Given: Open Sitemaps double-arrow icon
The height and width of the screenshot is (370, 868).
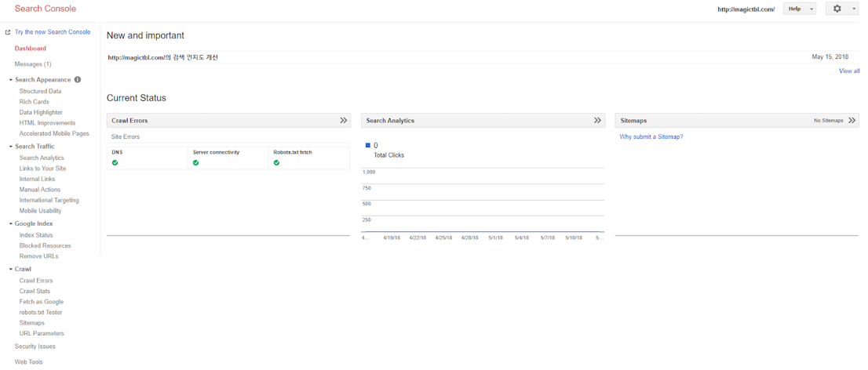Looking at the screenshot, I should coord(852,120).
